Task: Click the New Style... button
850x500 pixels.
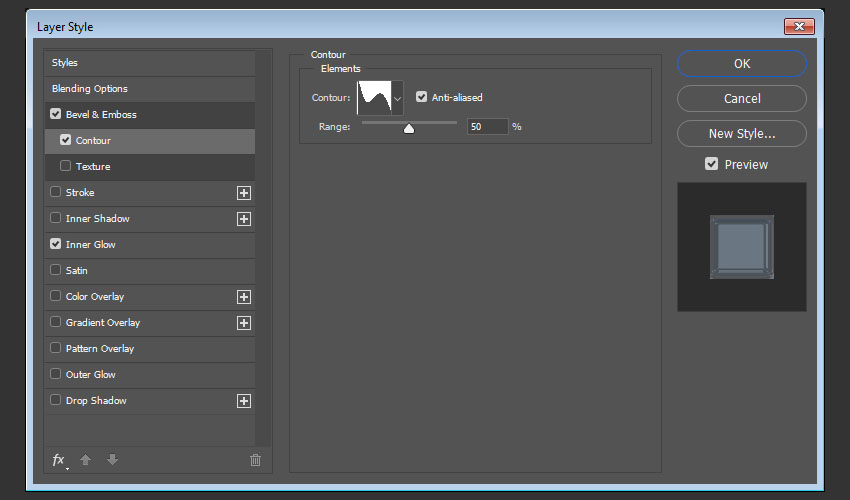Action: (x=741, y=133)
